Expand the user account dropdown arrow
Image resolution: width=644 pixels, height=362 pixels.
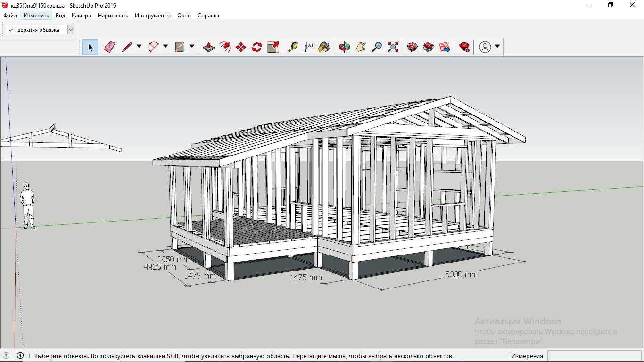coord(497,46)
